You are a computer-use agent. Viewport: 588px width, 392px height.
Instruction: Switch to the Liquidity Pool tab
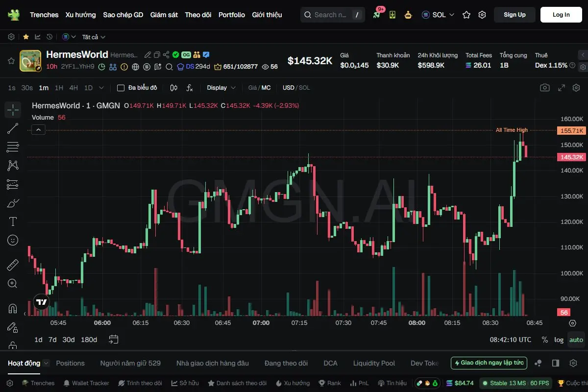coord(374,363)
